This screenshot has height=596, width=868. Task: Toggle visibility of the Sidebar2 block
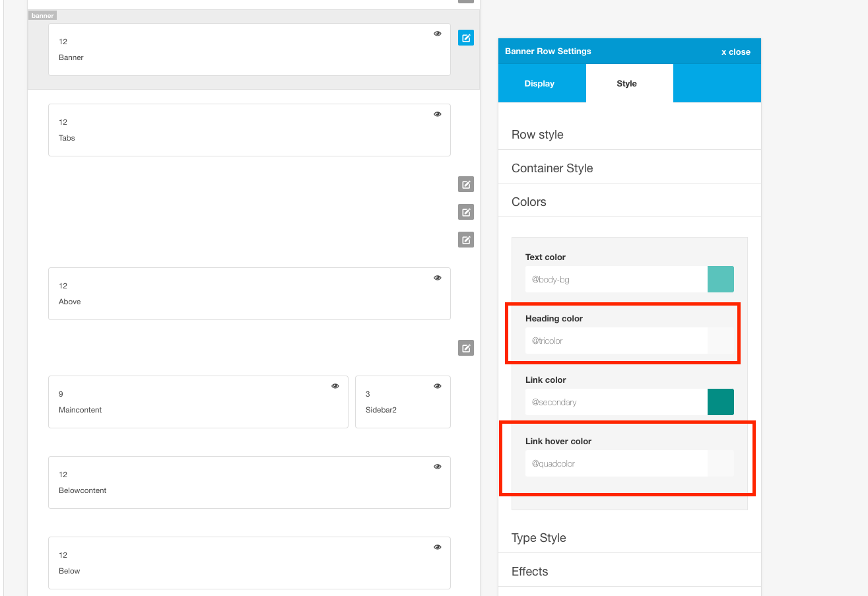(437, 386)
